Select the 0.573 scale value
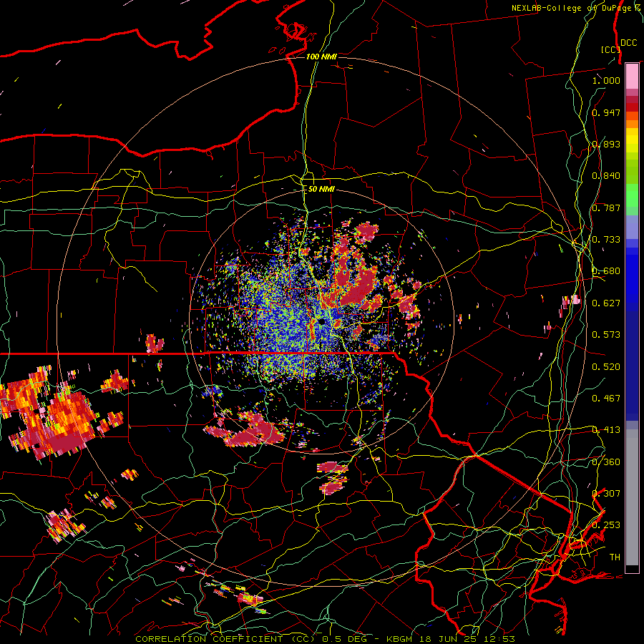 pyautogui.click(x=606, y=335)
